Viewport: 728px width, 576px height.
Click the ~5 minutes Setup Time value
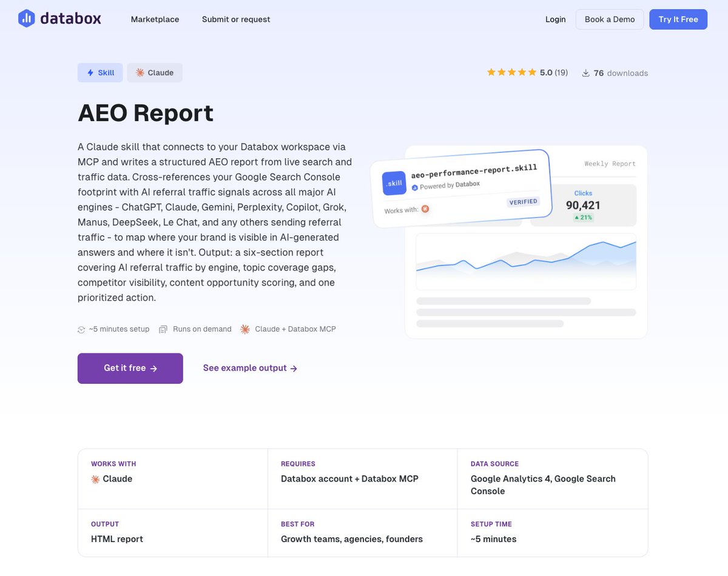pos(493,539)
